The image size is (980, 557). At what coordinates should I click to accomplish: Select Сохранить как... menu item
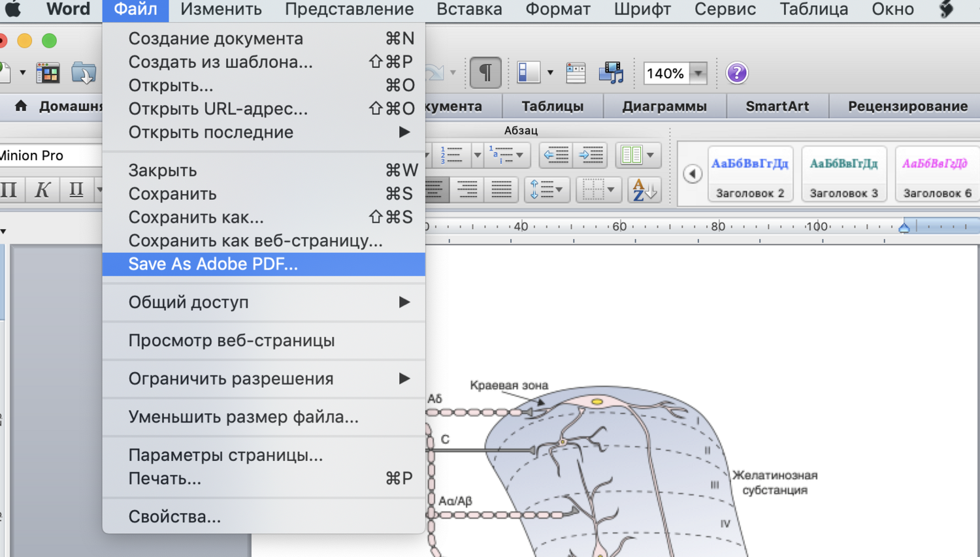click(x=264, y=217)
